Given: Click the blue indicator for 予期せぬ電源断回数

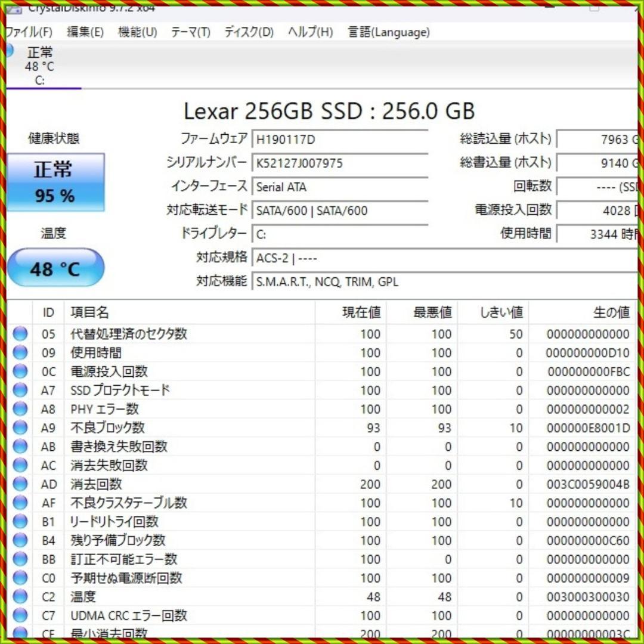Looking at the screenshot, I should (x=20, y=578).
